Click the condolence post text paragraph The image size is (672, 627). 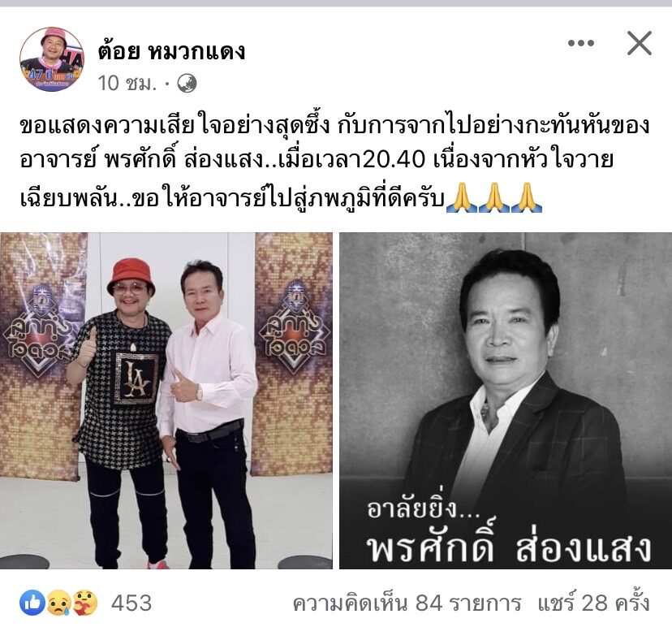point(334,162)
